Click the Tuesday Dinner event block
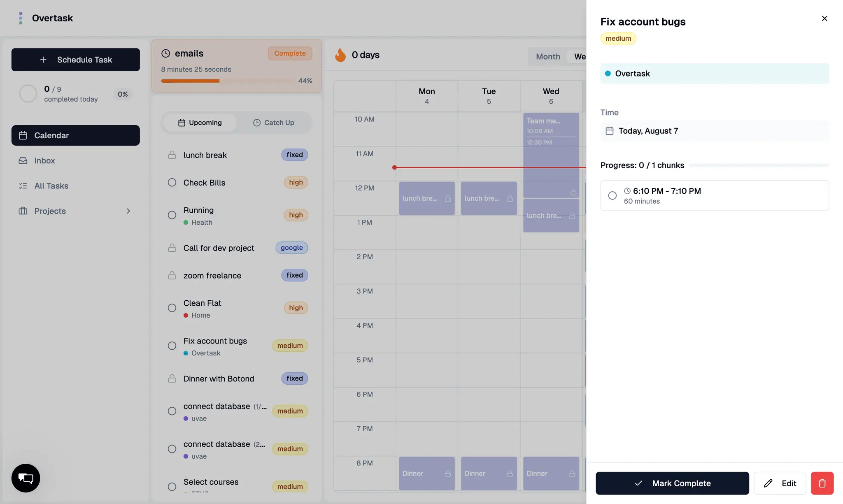The width and height of the screenshot is (843, 504). point(489,474)
